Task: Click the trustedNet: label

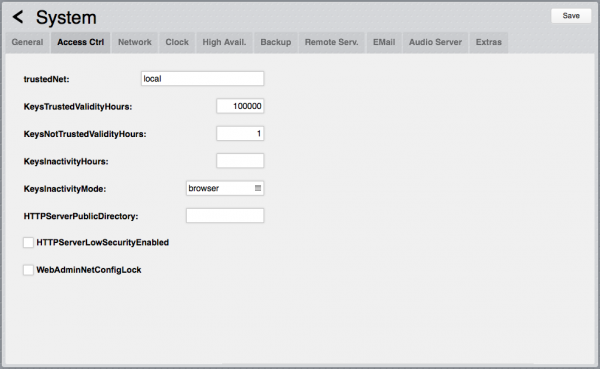Action: 47,79
